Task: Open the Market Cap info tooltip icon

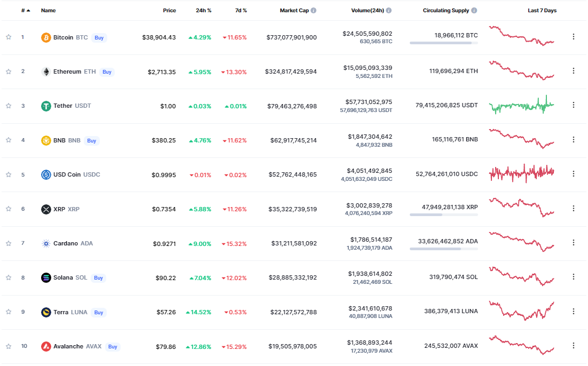Action: (x=314, y=11)
